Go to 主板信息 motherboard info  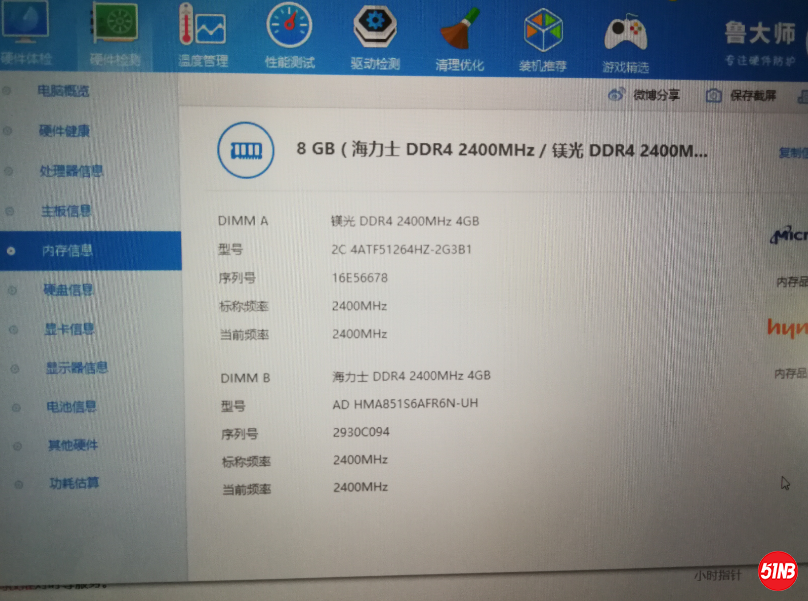click(66, 211)
